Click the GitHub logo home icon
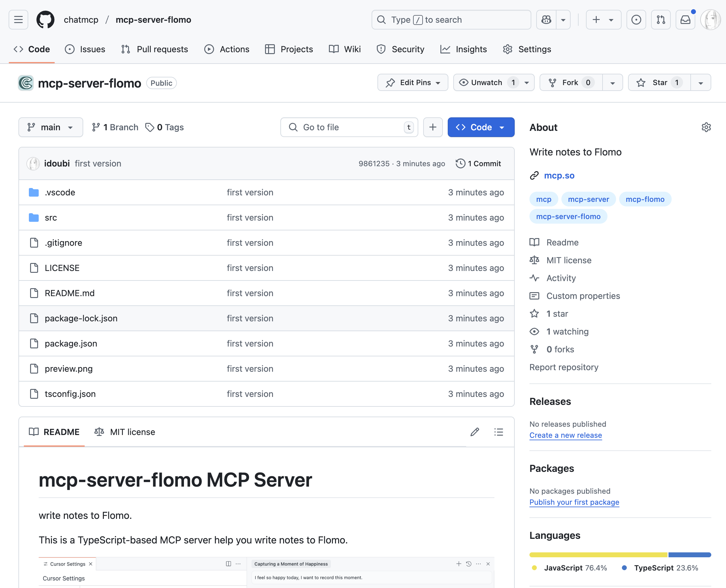This screenshot has width=726, height=588. pyautogui.click(x=45, y=20)
